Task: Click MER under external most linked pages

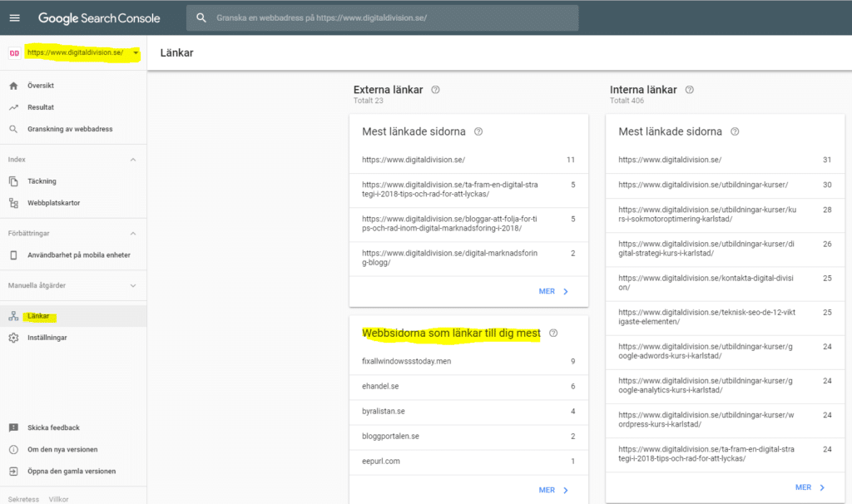Action: pyautogui.click(x=553, y=292)
